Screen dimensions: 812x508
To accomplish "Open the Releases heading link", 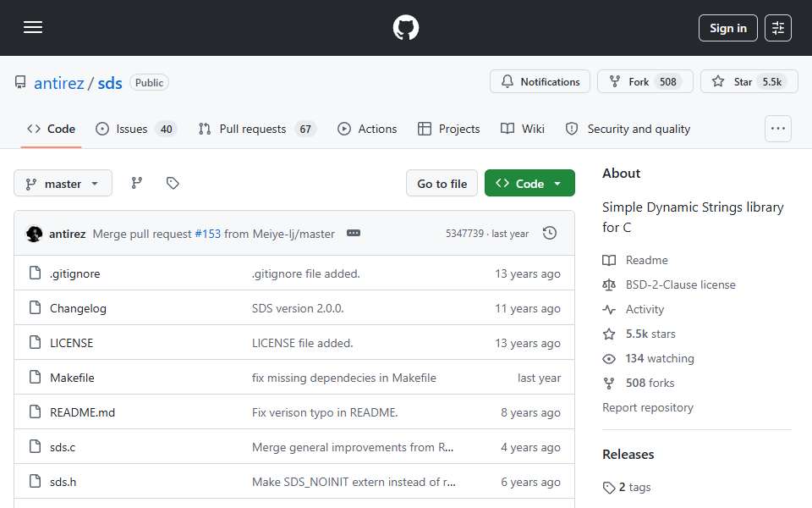I will pyautogui.click(x=628, y=455).
